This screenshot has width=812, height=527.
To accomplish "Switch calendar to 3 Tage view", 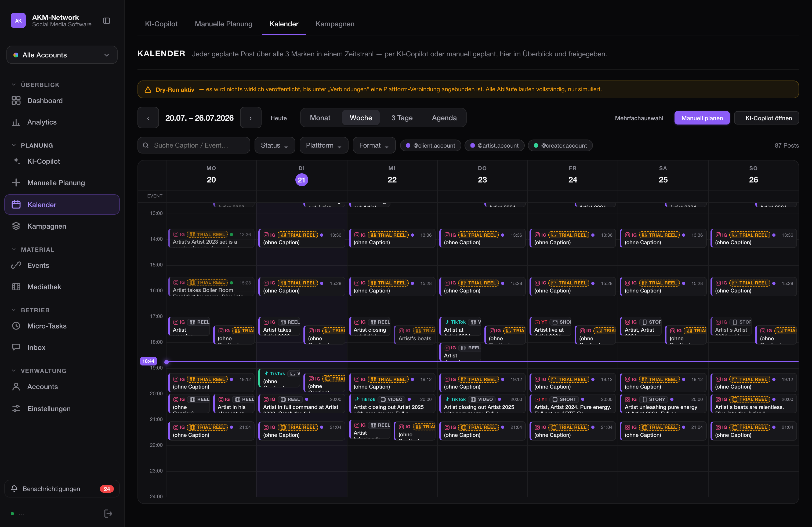I will click(x=402, y=118).
